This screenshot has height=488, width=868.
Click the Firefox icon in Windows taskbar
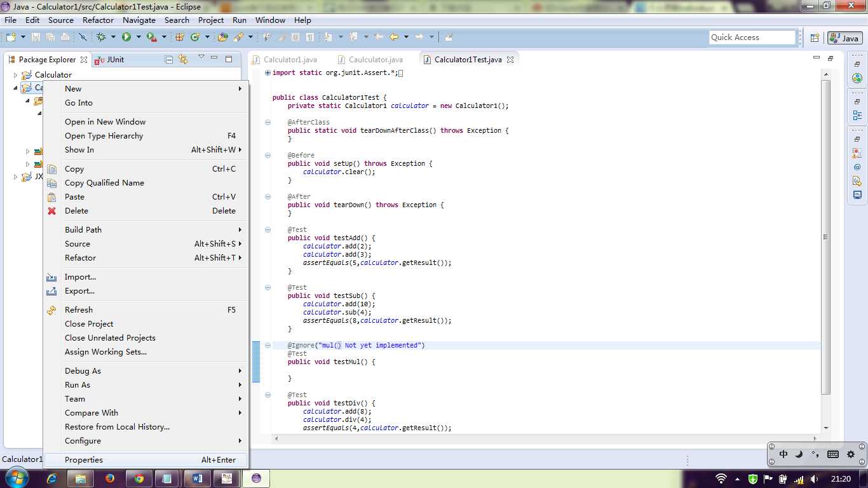(110, 478)
